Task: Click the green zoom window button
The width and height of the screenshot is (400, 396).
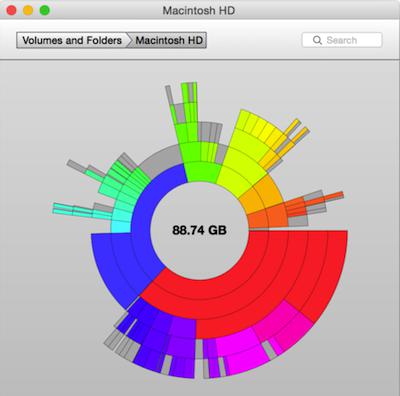Action: [45, 10]
